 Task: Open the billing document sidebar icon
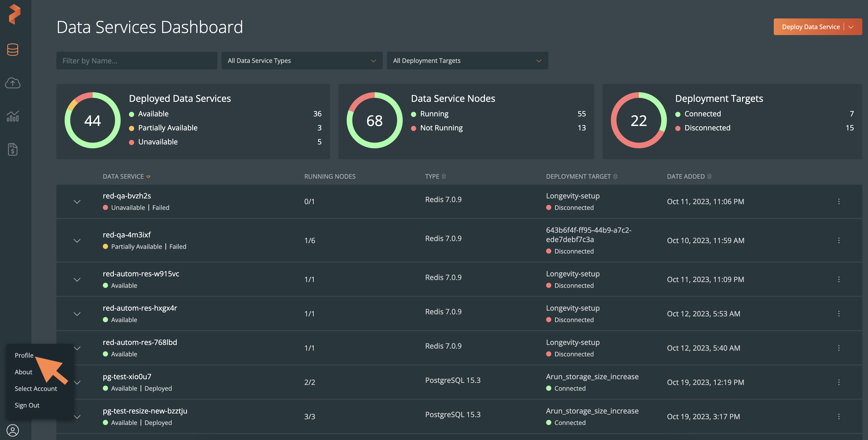coord(13,149)
